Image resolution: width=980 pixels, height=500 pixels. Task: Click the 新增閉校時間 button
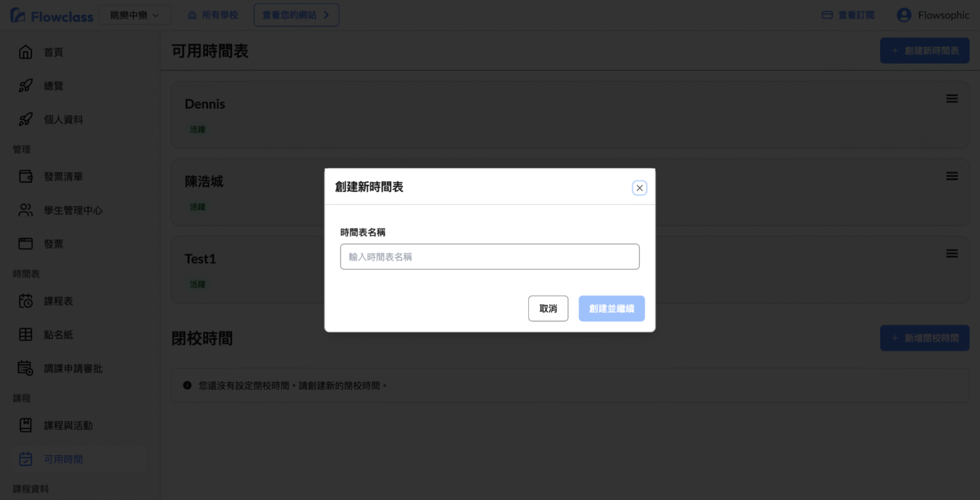click(924, 338)
